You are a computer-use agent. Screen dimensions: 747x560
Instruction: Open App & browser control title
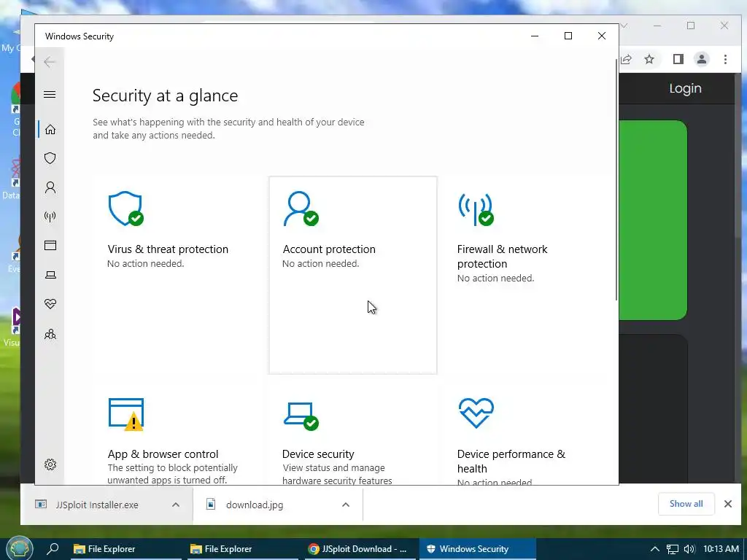click(x=163, y=454)
